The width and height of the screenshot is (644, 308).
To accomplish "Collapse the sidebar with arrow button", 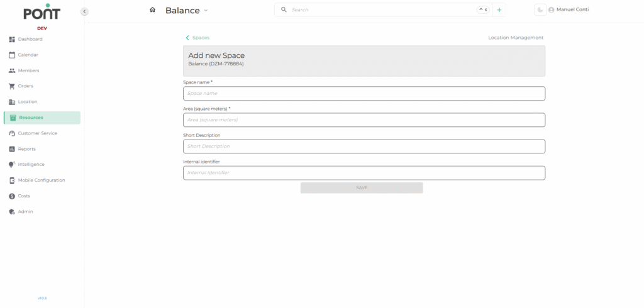I will click(x=85, y=11).
